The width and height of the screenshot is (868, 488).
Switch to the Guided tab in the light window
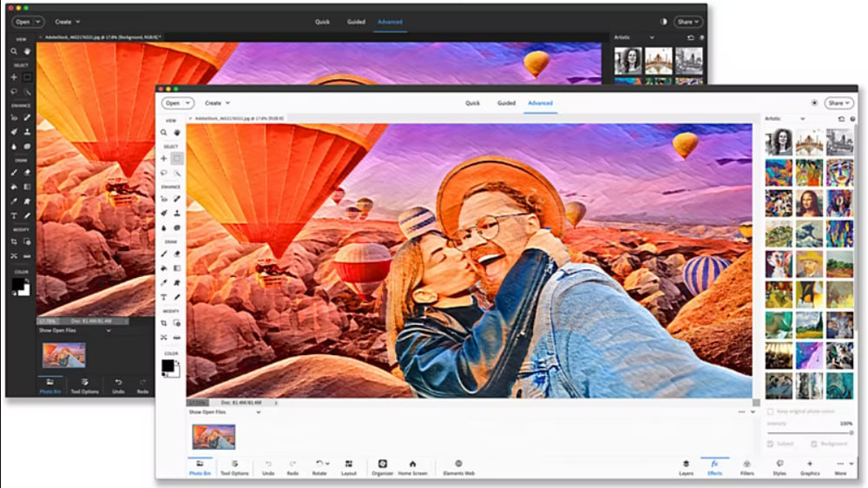pos(506,103)
